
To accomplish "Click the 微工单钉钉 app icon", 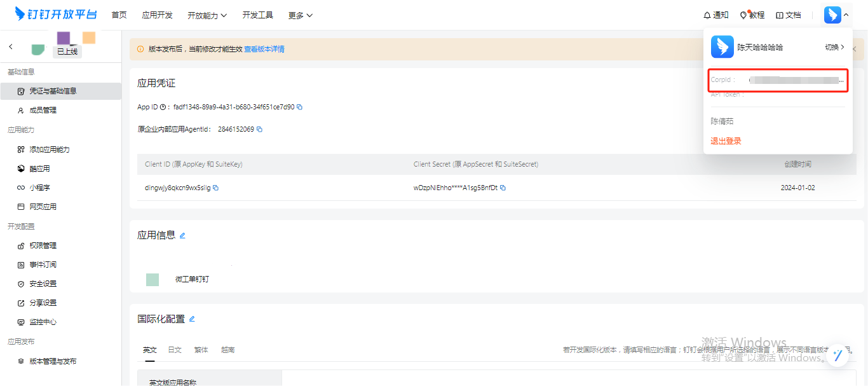I will click(x=153, y=279).
